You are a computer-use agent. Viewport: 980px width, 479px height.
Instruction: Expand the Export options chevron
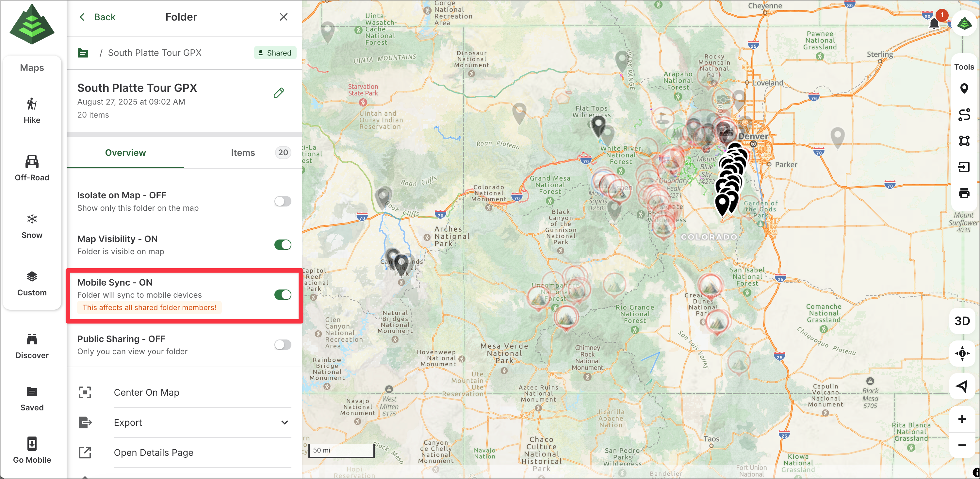click(284, 422)
